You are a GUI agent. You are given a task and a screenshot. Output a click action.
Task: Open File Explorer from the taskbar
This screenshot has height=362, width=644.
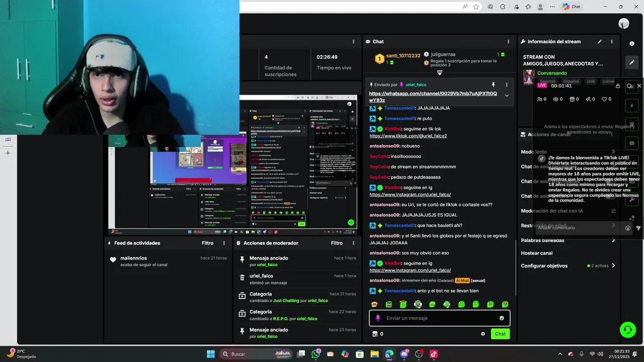click(x=374, y=354)
